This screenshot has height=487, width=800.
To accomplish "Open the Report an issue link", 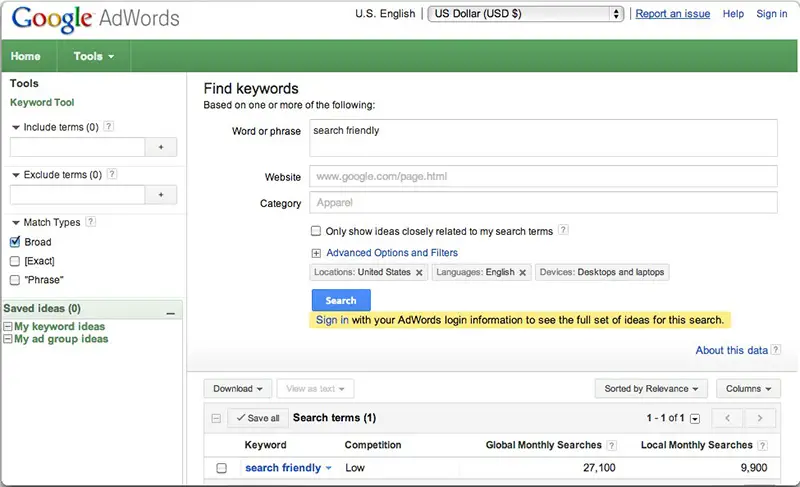I will point(672,14).
